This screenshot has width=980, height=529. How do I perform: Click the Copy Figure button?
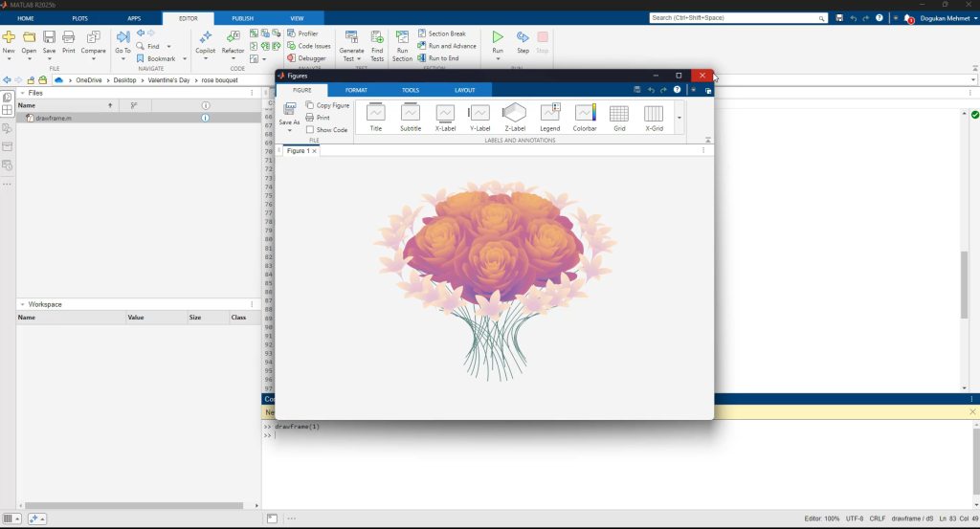coord(327,105)
